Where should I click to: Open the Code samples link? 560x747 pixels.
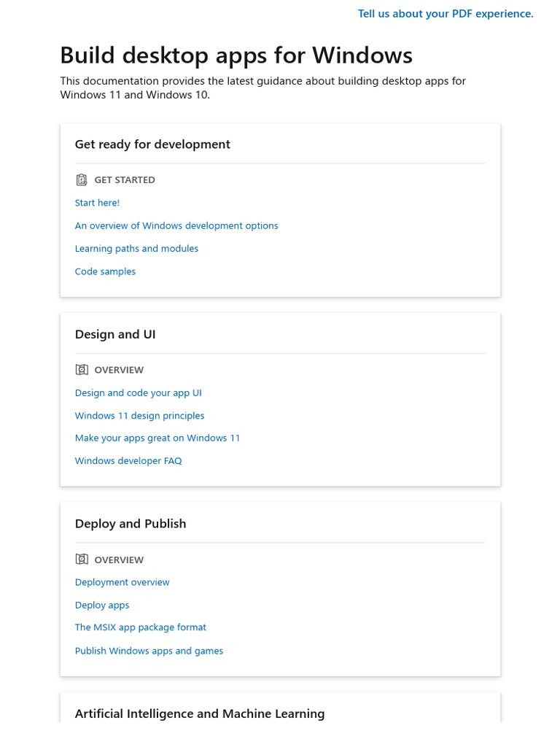click(105, 271)
